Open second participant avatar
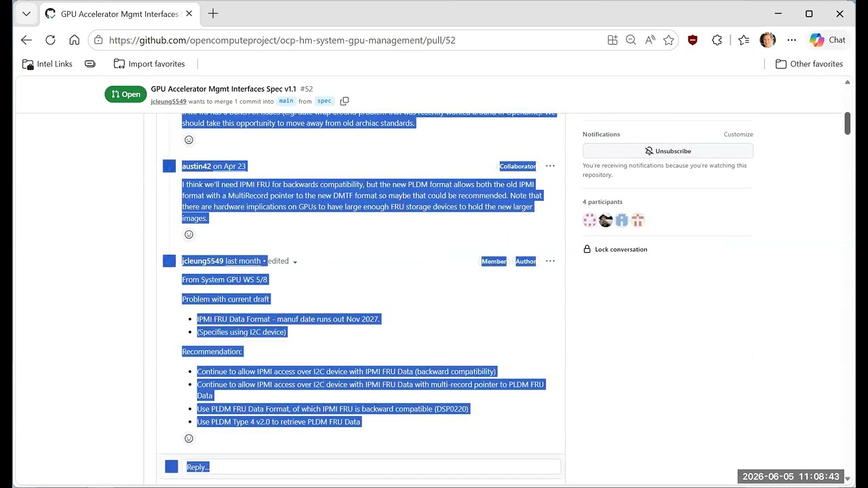 (606, 220)
